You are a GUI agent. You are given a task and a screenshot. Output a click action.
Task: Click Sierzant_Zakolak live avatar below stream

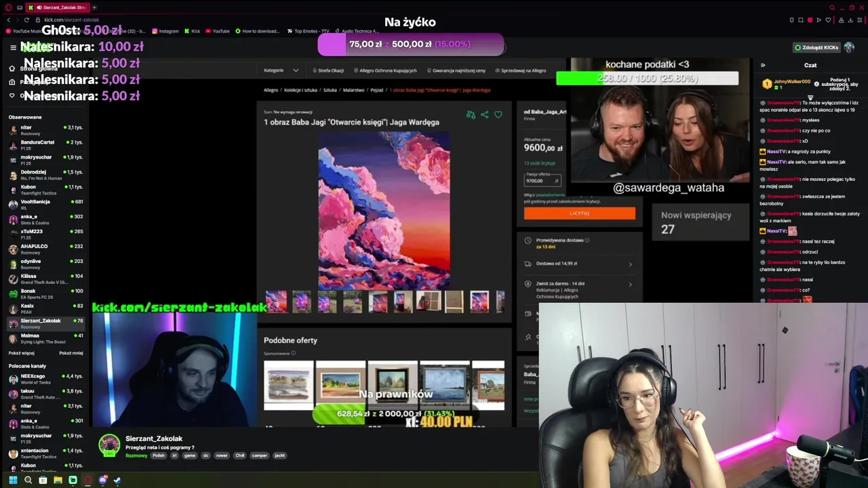[109, 445]
